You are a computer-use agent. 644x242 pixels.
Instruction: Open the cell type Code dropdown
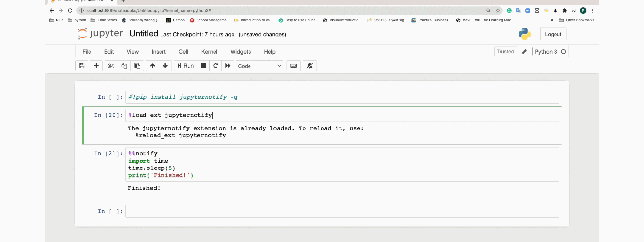259,66
